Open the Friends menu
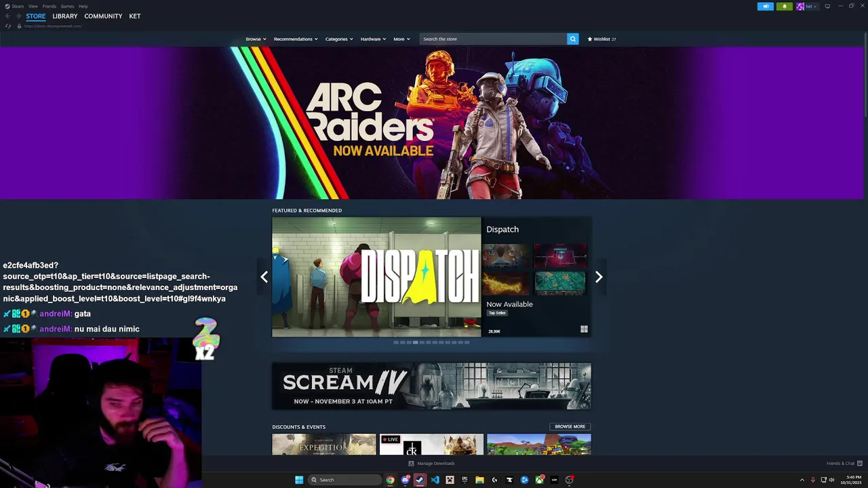This screenshot has height=488, width=868. click(49, 6)
